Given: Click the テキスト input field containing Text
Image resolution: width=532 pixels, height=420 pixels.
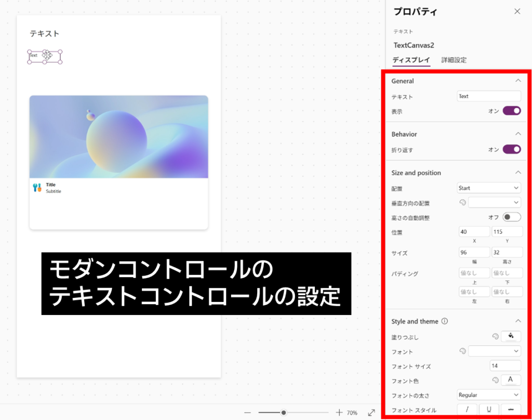Looking at the screenshot, I should 489,96.
